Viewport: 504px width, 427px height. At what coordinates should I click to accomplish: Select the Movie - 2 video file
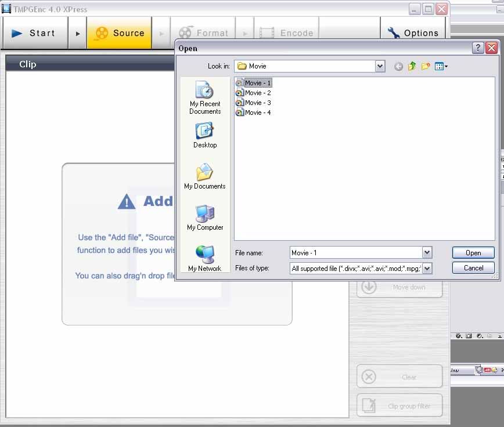click(254, 93)
